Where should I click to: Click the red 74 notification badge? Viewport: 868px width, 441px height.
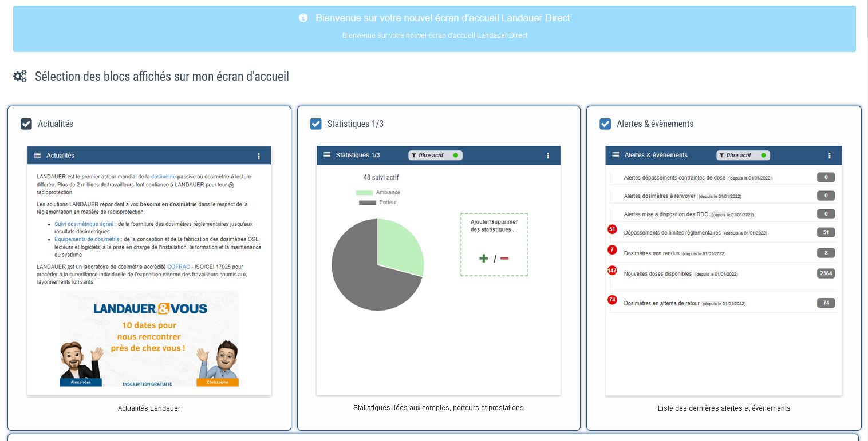[x=612, y=300]
